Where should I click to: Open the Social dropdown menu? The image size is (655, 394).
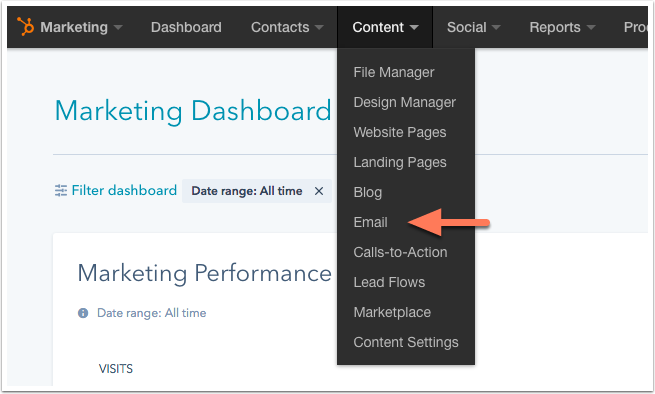coord(473,27)
